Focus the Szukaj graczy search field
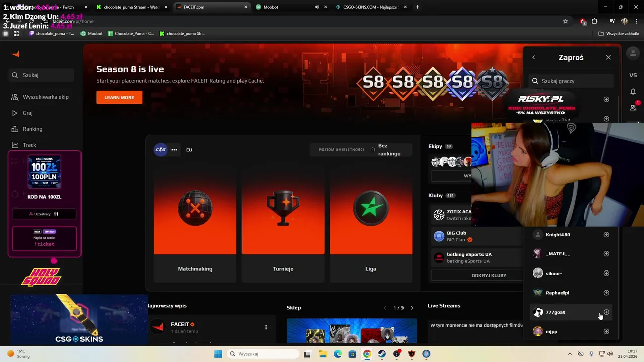The width and height of the screenshot is (644, 362). click(571, 81)
